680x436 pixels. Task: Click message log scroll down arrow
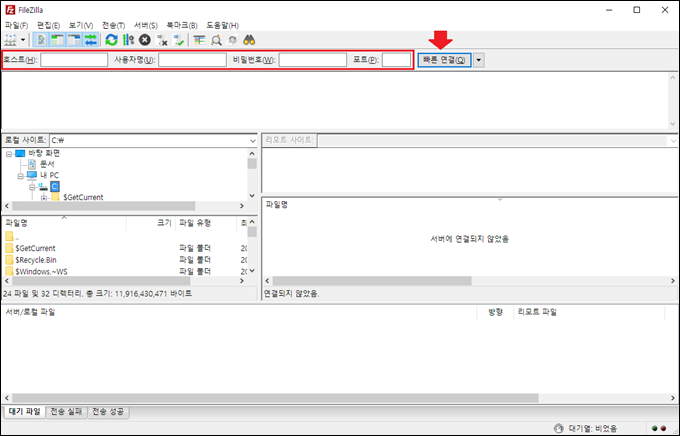(673, 124)
